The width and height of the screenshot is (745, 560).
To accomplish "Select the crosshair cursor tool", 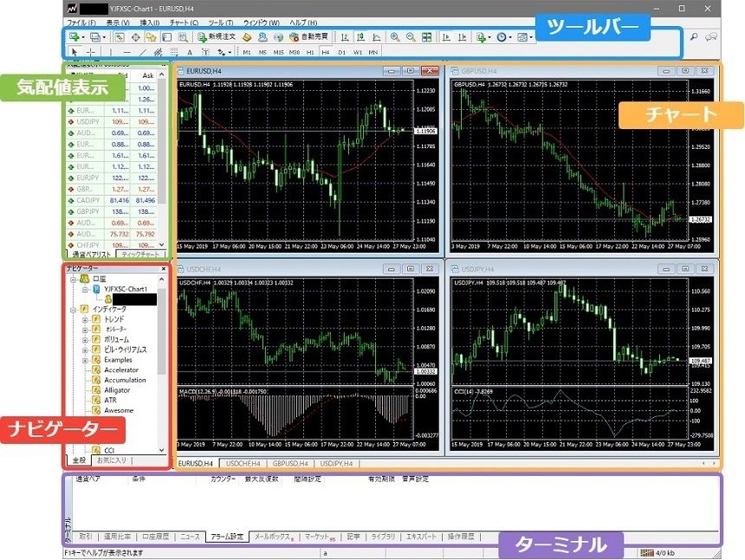I will [91, 53].
